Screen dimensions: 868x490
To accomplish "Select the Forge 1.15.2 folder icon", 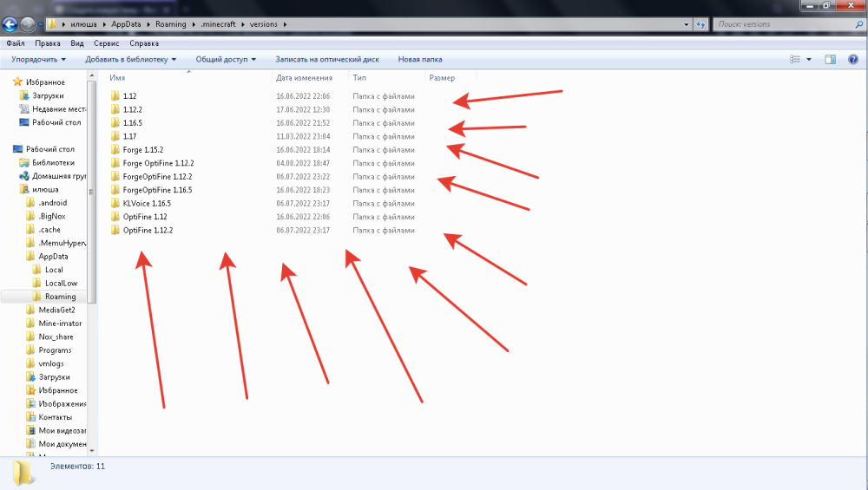I will [115, 149].
